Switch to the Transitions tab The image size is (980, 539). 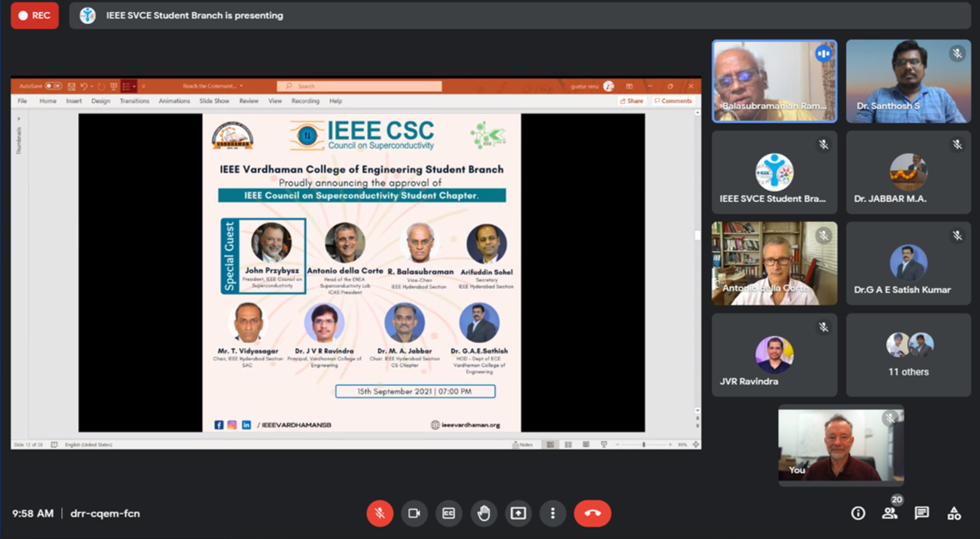(134, 101)
